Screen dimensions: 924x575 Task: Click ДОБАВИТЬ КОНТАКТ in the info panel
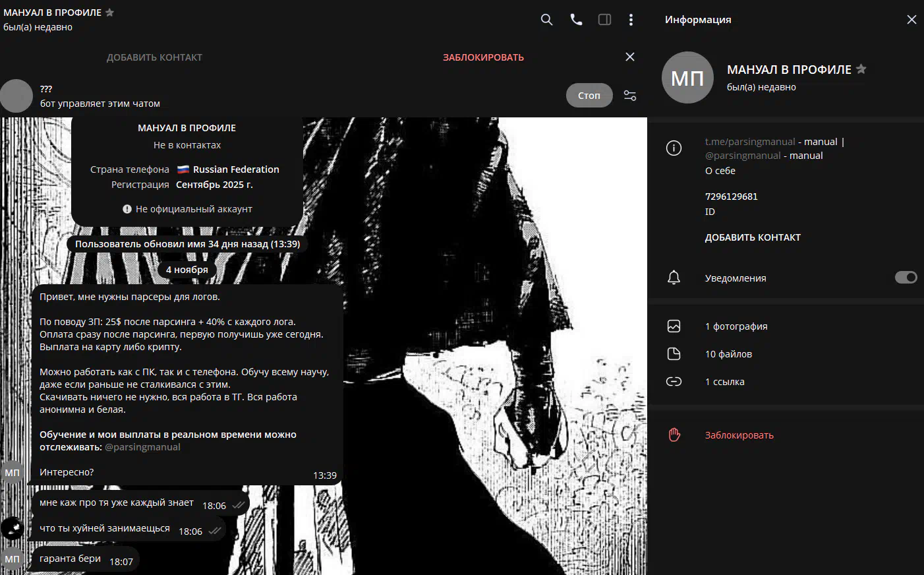point(753,237)
